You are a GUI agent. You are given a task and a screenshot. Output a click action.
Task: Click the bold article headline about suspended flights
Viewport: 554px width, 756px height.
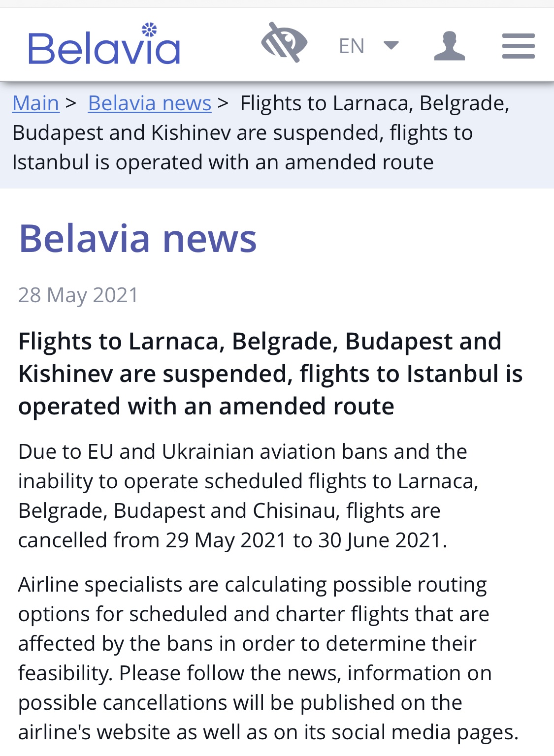coord(270,374)
